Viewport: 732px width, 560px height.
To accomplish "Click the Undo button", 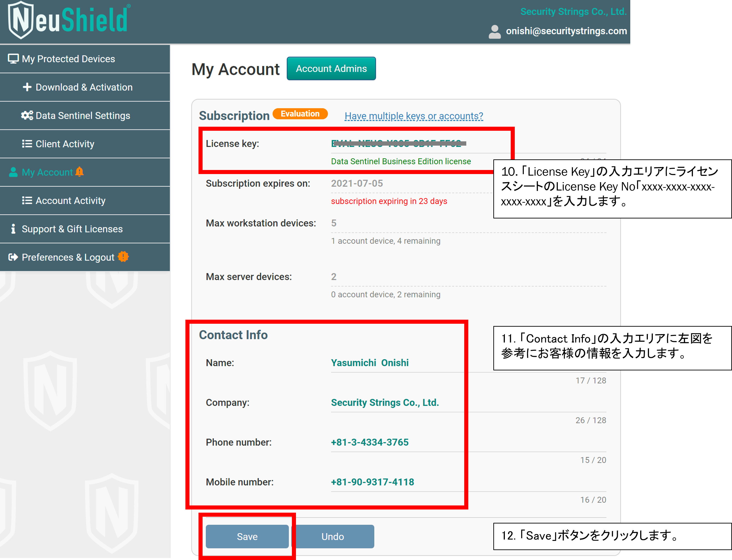I will [x=333, y=536].
